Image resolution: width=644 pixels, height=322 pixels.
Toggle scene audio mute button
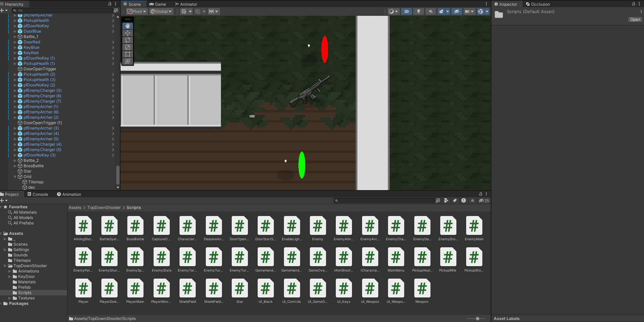[431, 11]
